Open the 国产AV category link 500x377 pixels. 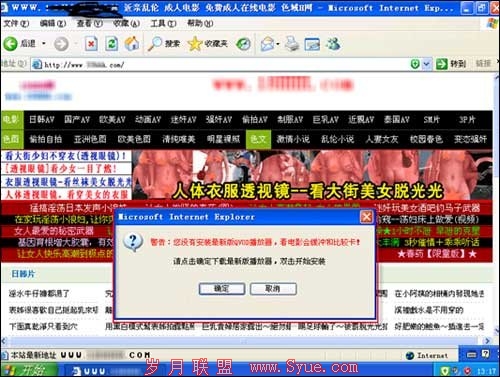click(x=77, y=119)
